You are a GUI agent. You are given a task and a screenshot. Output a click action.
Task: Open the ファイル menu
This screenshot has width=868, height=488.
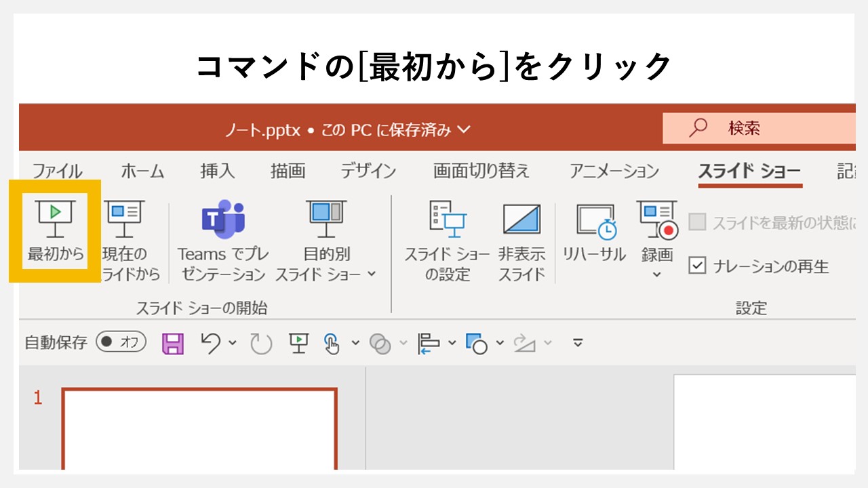(57, 171)
